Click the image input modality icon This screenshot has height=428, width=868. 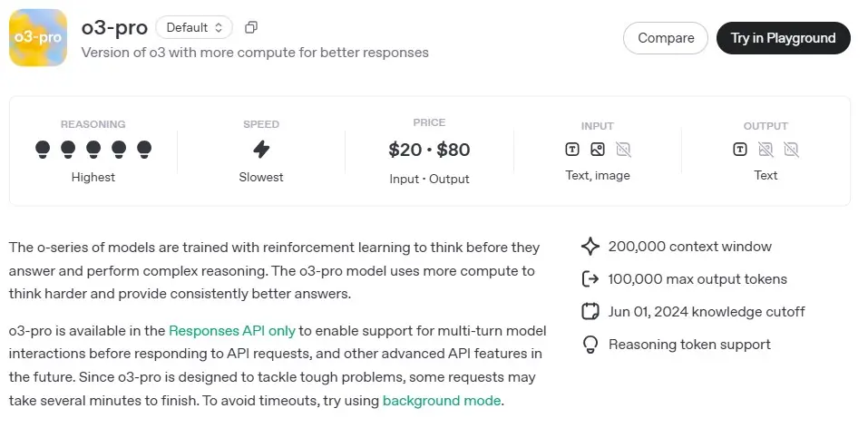(x=598, y=149)
